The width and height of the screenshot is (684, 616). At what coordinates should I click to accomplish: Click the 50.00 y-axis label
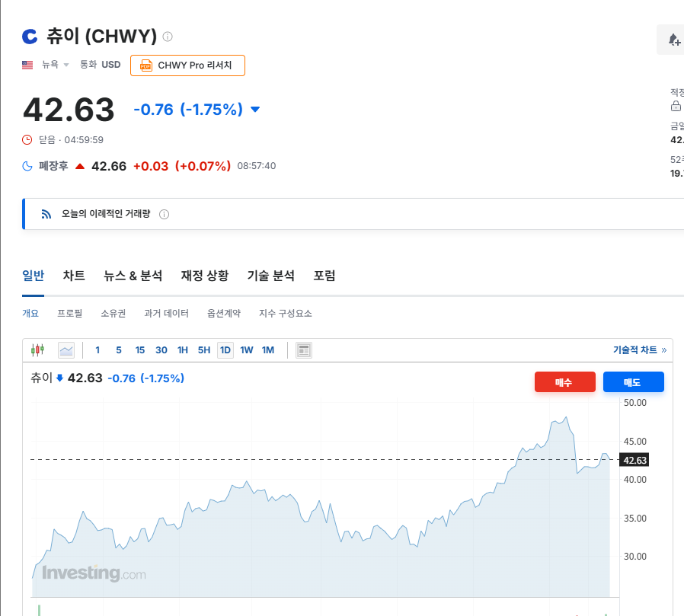click(x=634, y=403)
